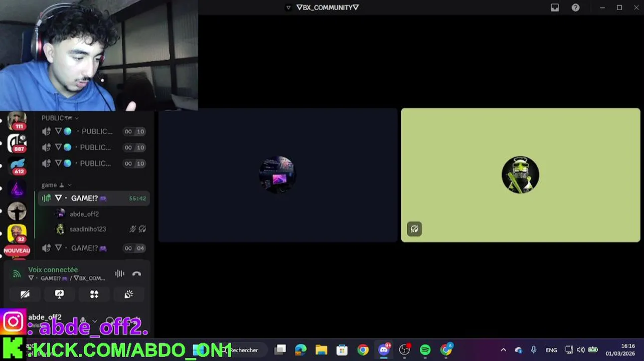
Task: Start screen sharing from voice panel
Action: point(59,294)
